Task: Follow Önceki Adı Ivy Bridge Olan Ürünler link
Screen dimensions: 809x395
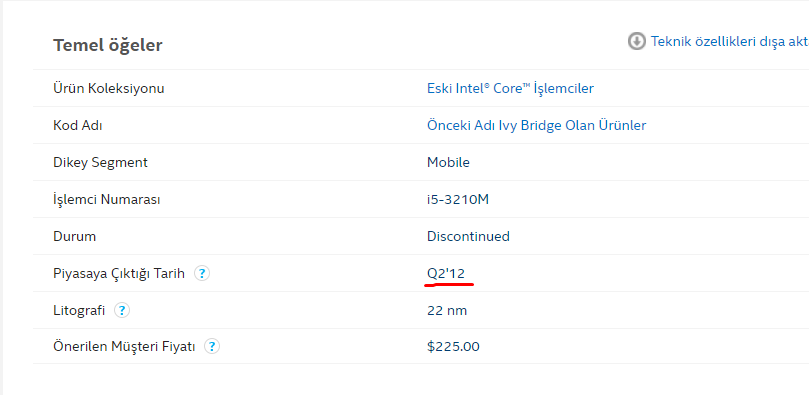Action: pos(537,125)
